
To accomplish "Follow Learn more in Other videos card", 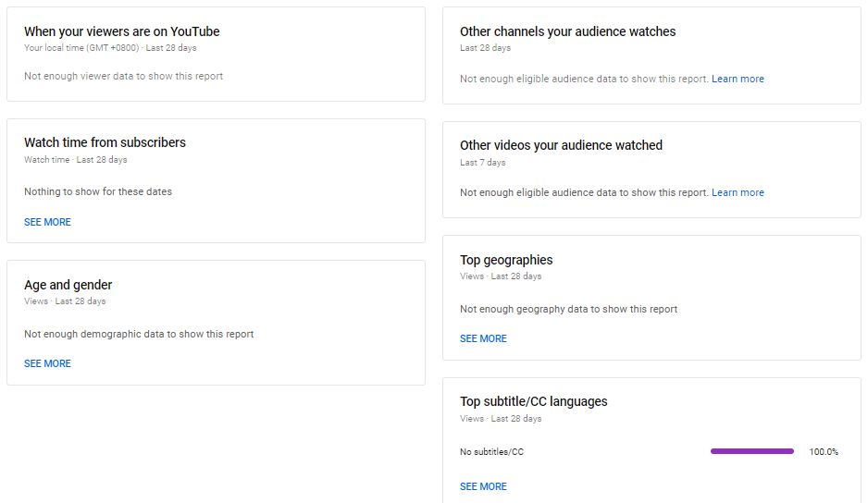I will click(738, 192).
